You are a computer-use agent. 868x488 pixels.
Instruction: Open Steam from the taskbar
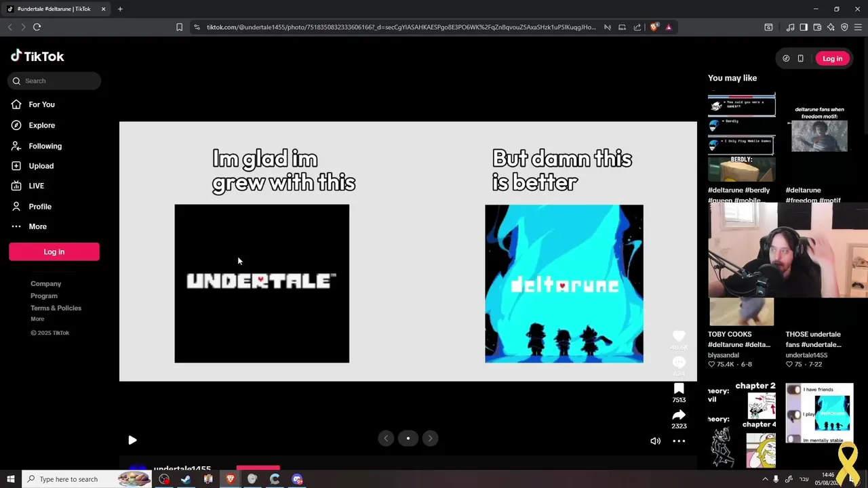click(186, 479)
